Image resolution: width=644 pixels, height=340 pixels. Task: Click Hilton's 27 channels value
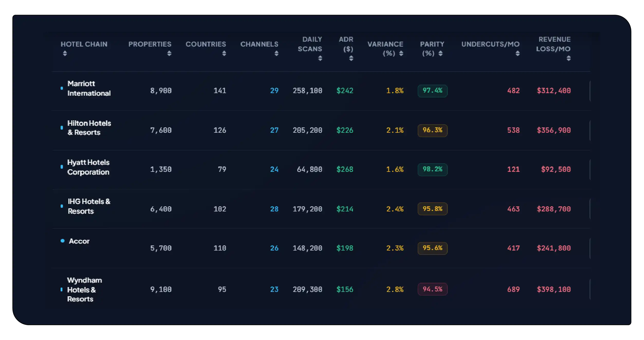(274, 130)
